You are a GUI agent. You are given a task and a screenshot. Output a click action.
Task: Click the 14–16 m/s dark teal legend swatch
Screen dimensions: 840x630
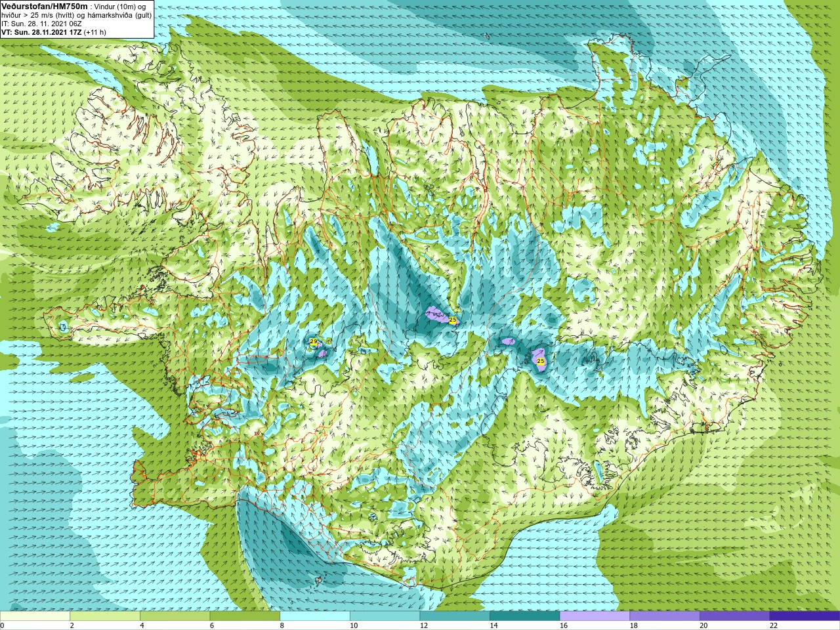coord(525,616)
